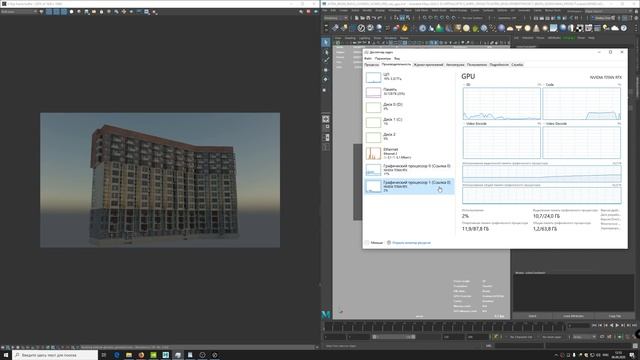Click the purple sphere icon on Maya shelf
Image resolution: width=640 pixels, height=360 pixels.
pos(501,28)
